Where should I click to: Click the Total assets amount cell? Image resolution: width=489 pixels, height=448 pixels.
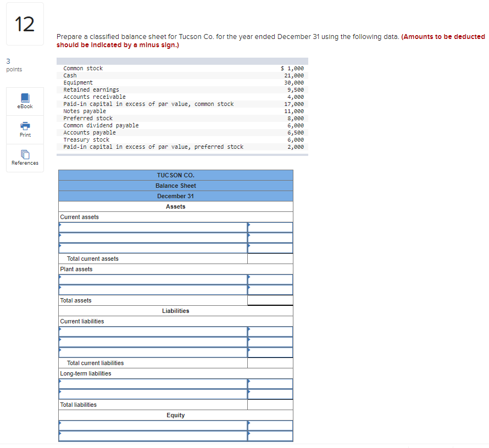point(270,300)
